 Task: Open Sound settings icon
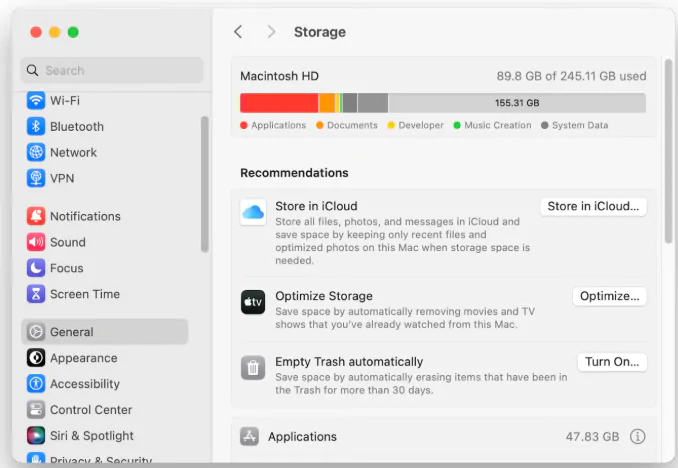pyautogui.click(x=36, y=243)
